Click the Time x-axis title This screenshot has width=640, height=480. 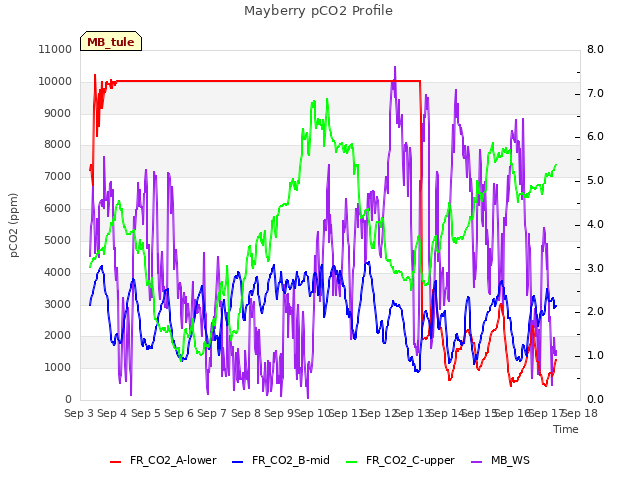coord(566,429)
